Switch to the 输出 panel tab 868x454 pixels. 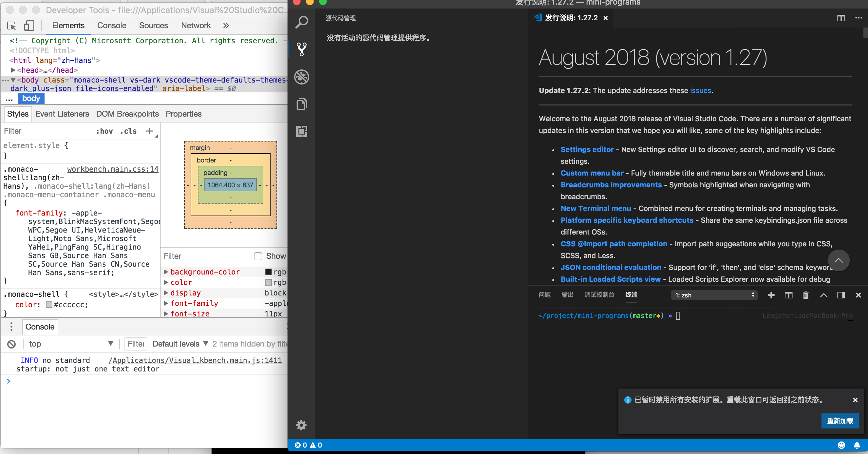click(567, 294)
